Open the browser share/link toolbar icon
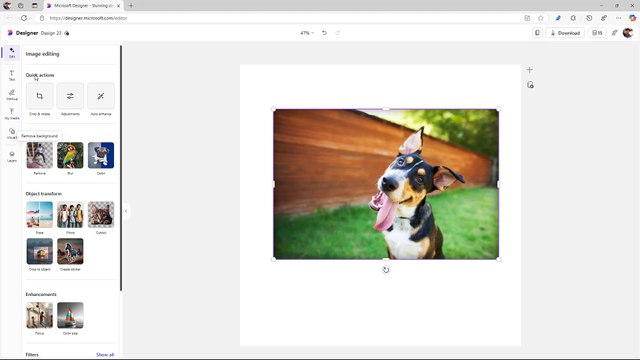The height and width of the screenshot is (360, 640). click(x=604, y=18)
